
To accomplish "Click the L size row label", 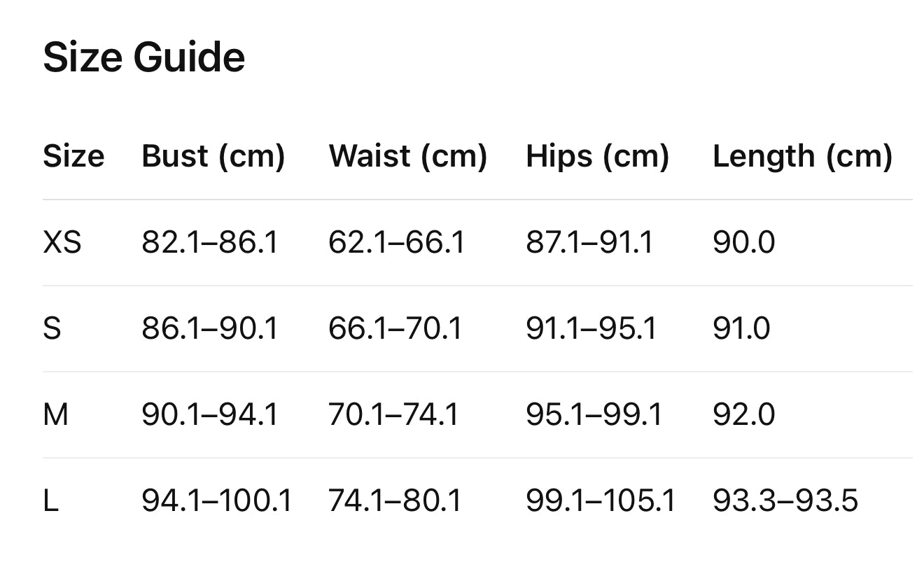I will pos(51,501).
